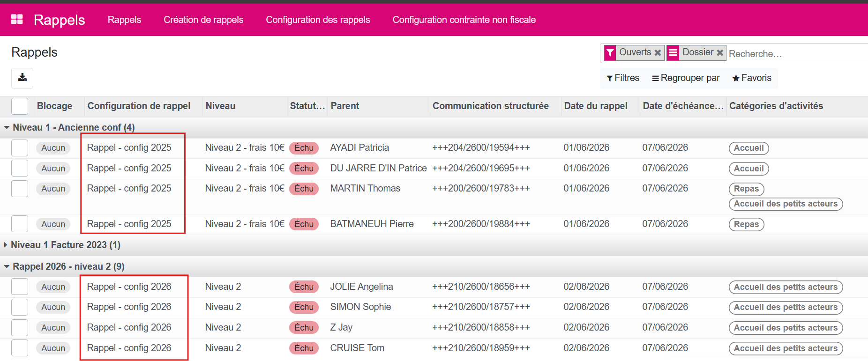Sort by Date du rappel column
Screen dimensions: 868x361
pyautogui.click(x=596, y=106)
